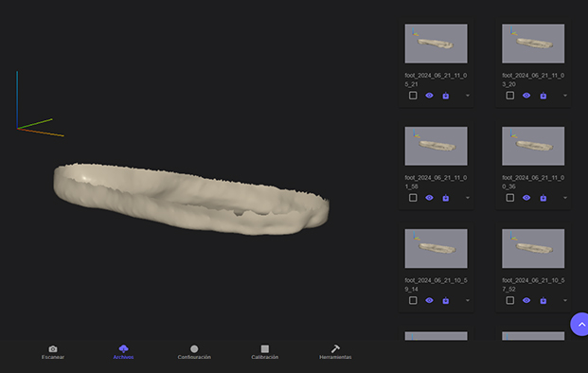
Task: Open the Herramientas tools tab
Action: tap(335, 352)
